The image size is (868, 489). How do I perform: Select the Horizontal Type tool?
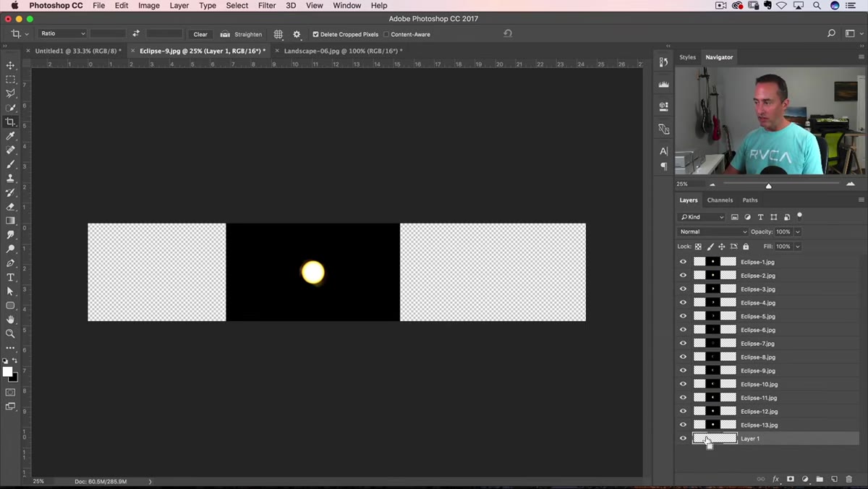[10, 277]
